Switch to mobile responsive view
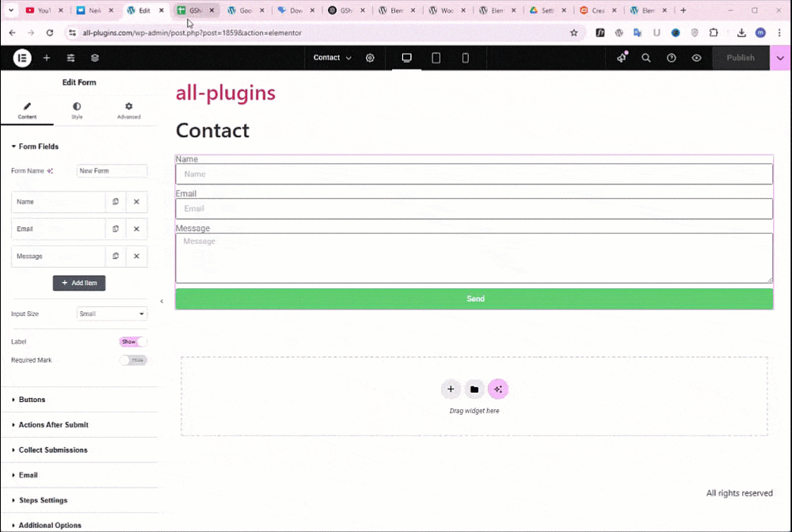Image resolution: width=792 pixels, height=532 pixels. 465,58
